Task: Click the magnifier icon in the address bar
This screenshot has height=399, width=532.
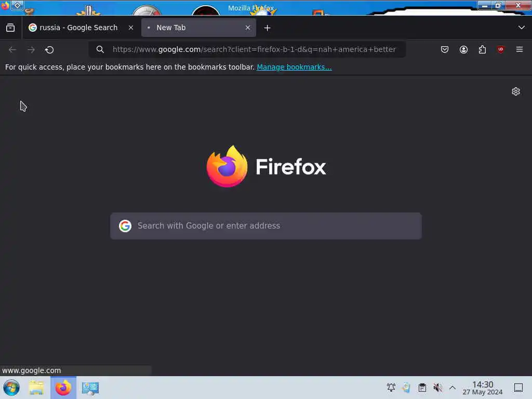Action: [x=100, y=49]
